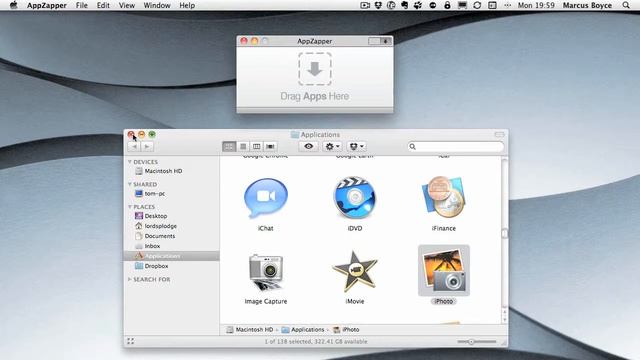Screen dimensions: 640x360
Task: Close the Applications Finder window
Action: tap(131, 134)
